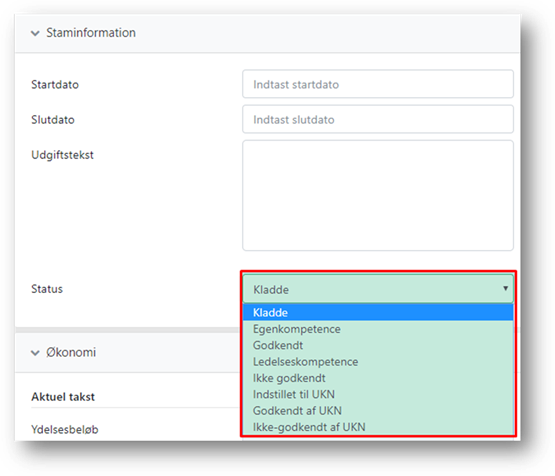Click the Status dropdown arrow
555x476 pixels.
505,288
